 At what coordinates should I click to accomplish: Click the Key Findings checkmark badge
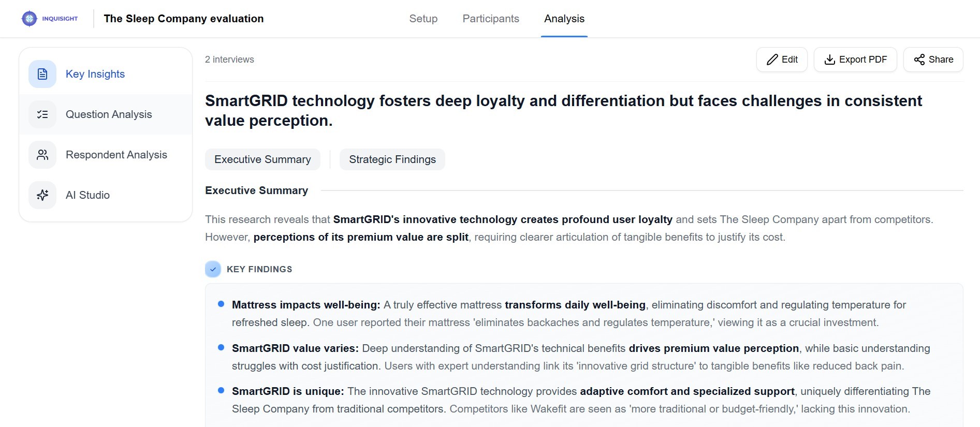213,269
